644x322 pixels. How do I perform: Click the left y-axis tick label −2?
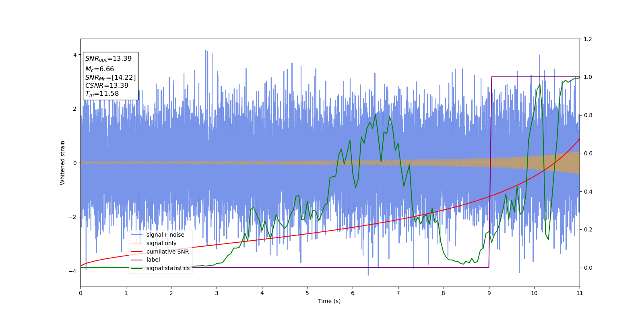73,217
